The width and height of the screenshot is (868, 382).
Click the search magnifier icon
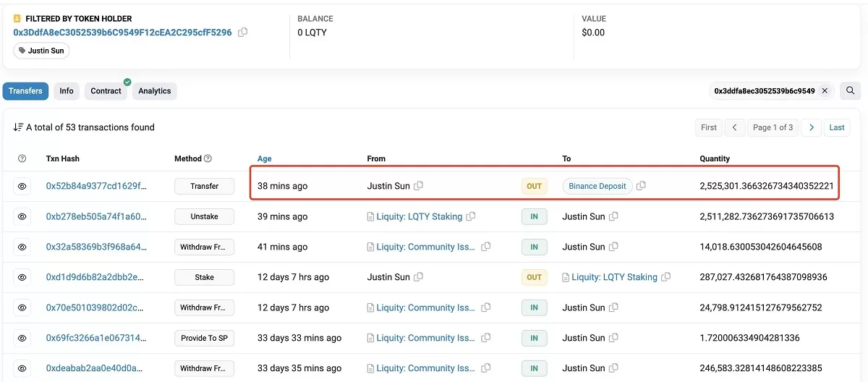click(851, 91)
